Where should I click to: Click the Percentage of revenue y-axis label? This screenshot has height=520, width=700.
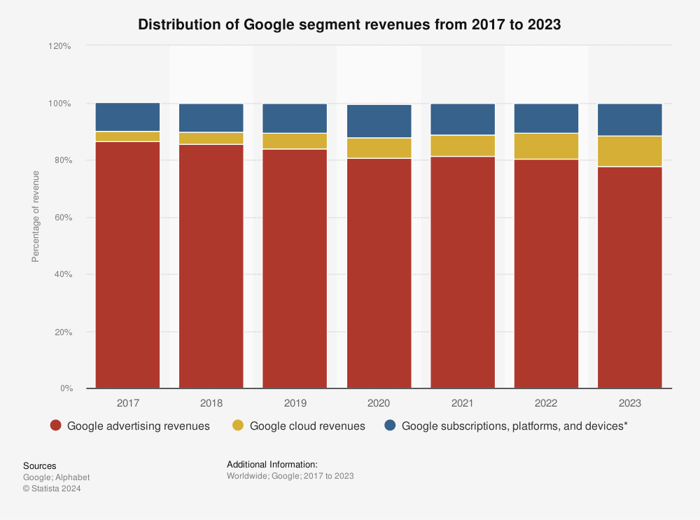[x=36, y=217]
